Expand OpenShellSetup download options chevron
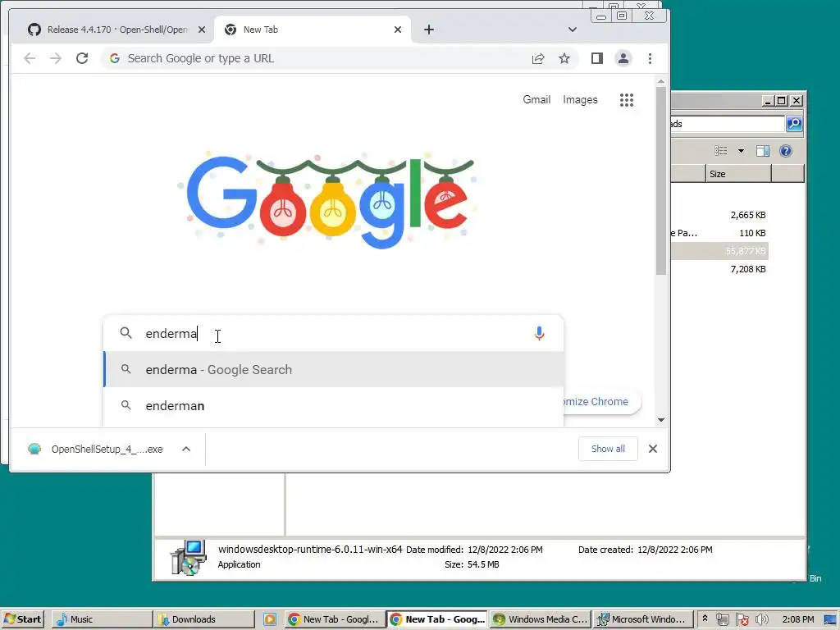This screenshot has width=840, height=630. click(186, 449)
